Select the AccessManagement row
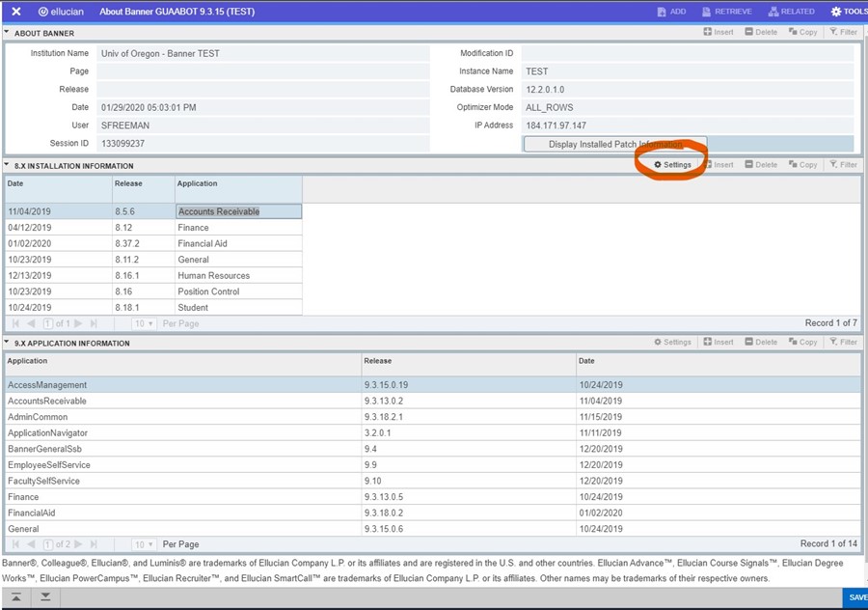 coord(433,384)
